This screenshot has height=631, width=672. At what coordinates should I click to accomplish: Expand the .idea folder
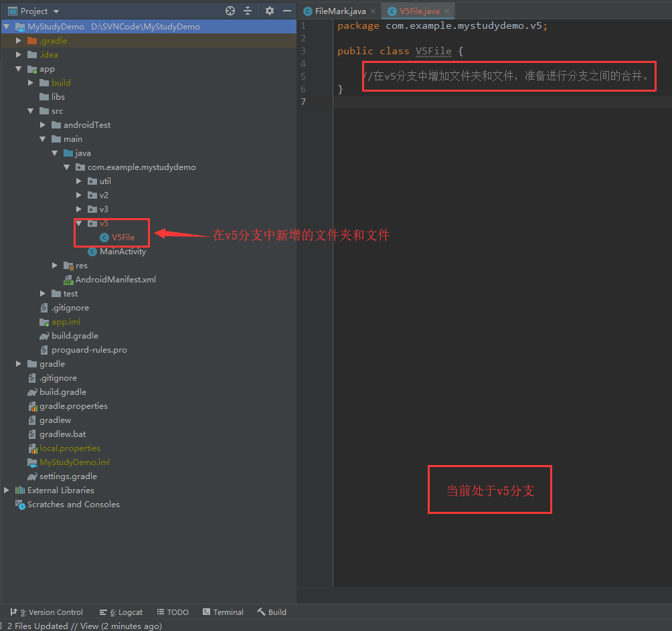(x=19, y=55)
